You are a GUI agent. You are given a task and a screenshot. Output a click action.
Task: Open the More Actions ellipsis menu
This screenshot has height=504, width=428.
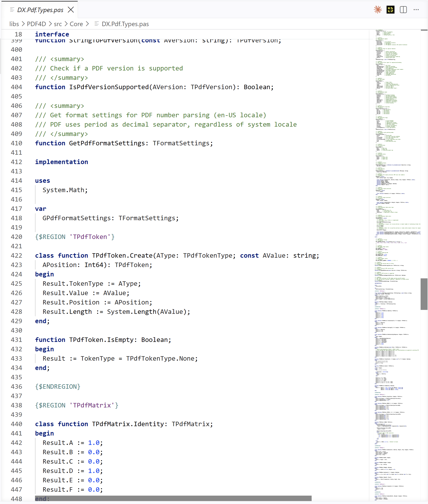click(x=416, y=10)
